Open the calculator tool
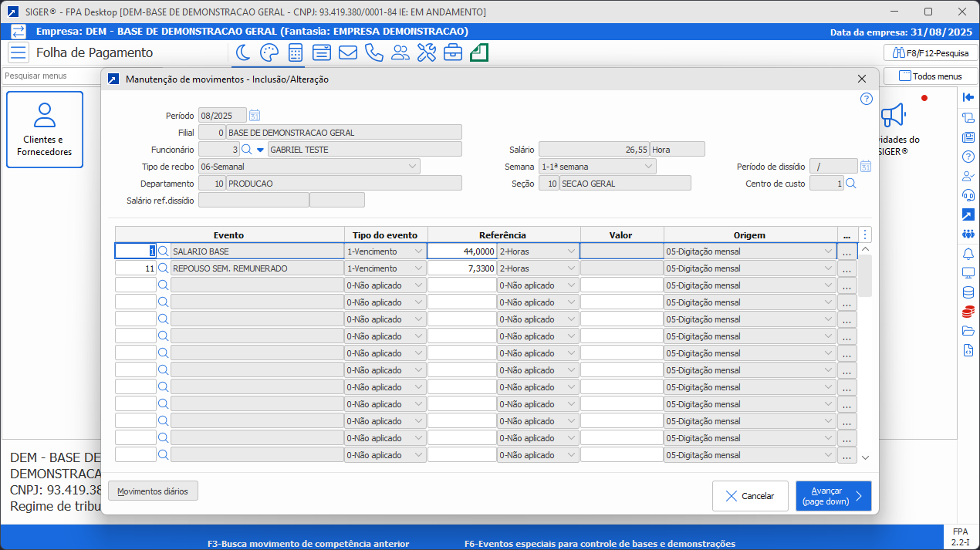 tap(295, 52)
